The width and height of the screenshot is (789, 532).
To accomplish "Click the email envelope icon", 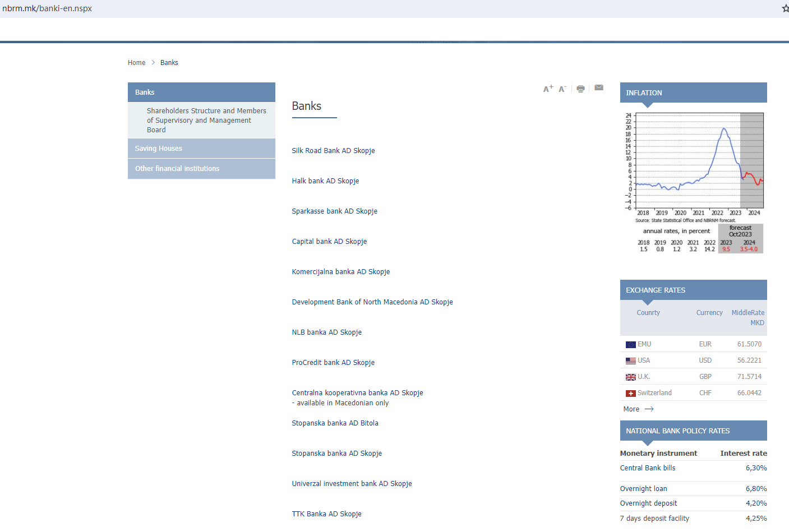I will pyautogui.click(x=599, y=88).
